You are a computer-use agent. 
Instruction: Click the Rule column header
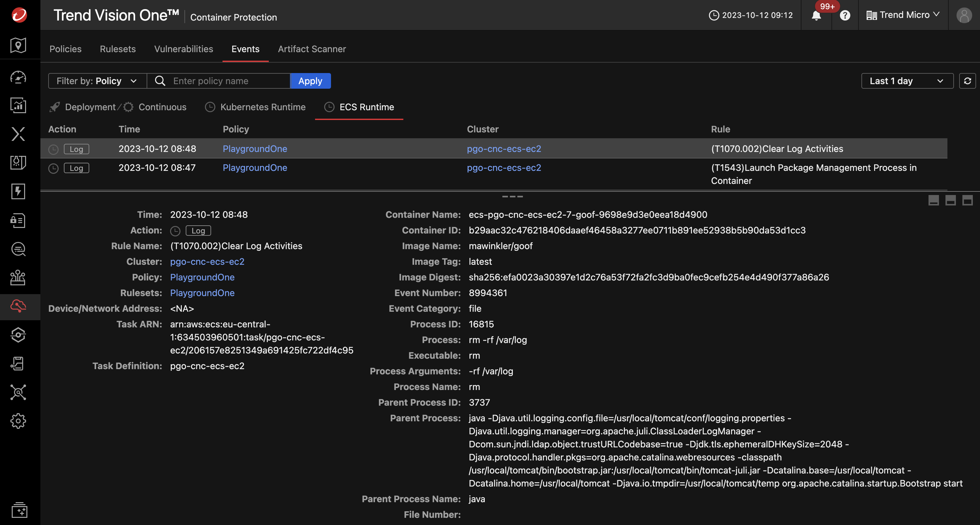pyautogui.click(x=721, y=129)
